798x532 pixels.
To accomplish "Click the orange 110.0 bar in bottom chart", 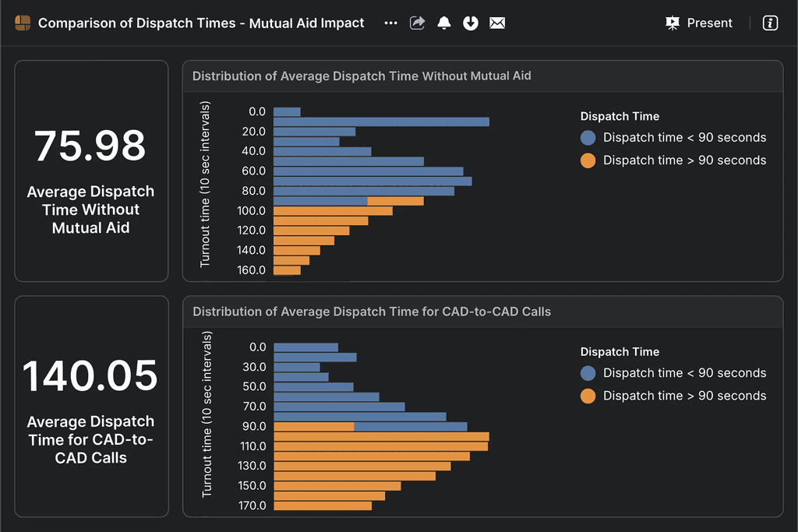I will click(x=381, y=446).
